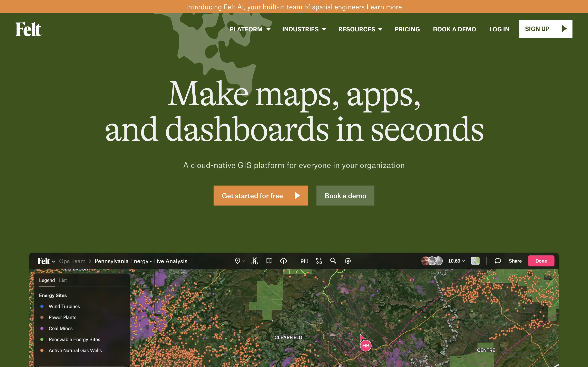Open the book library icon

269,261
